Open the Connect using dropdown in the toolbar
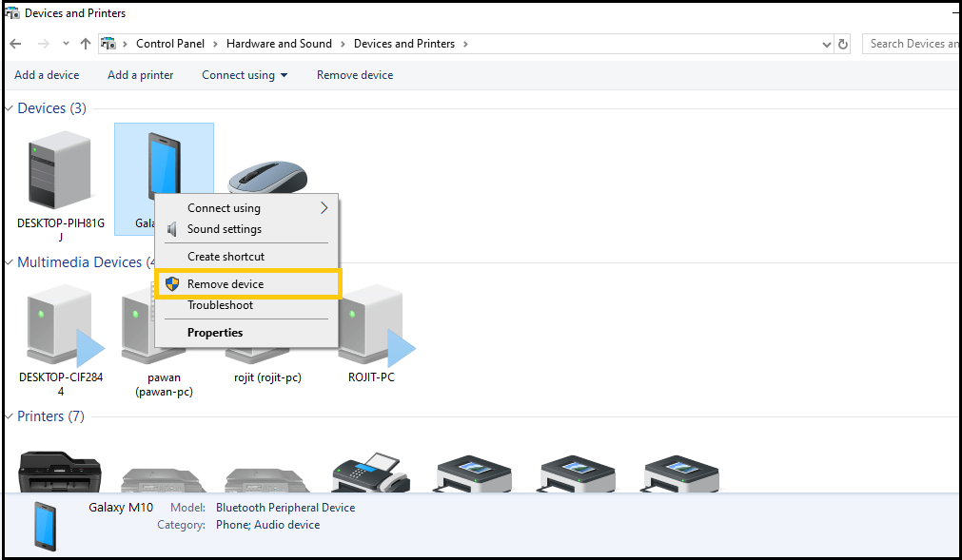Screen dimensions: 962x560 coord(245,74)
